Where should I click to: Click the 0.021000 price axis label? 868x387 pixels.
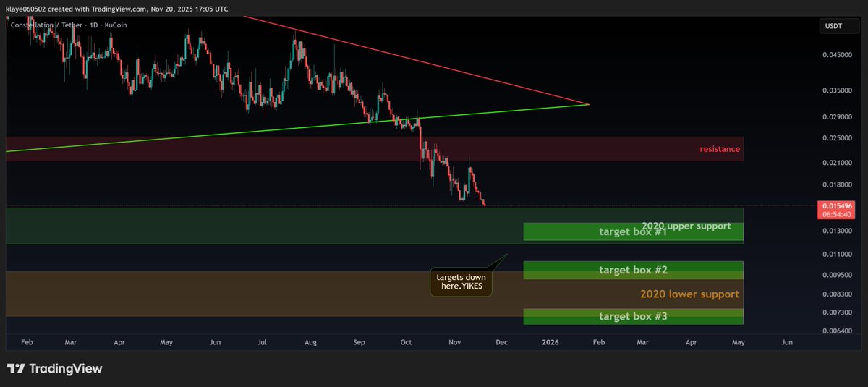click(837, 162)
